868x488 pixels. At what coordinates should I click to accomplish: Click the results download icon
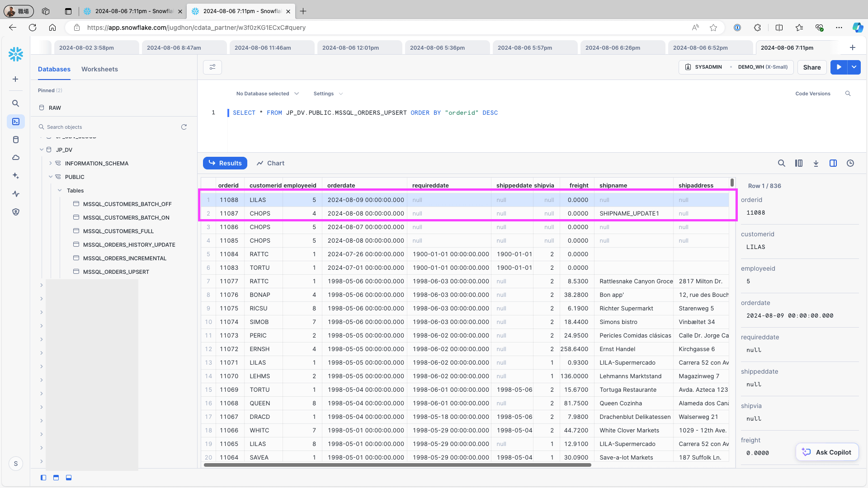pyautogui.click(x=816, y=163)
